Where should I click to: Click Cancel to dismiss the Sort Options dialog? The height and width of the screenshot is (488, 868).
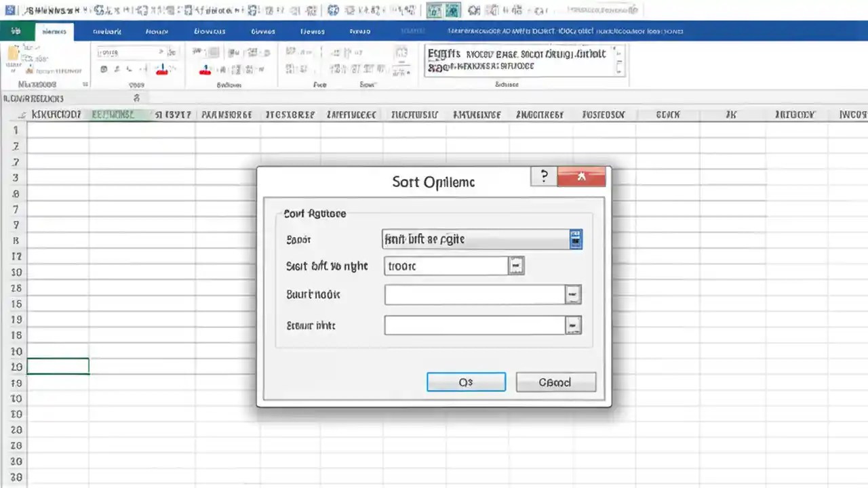(x=555, y=382)
